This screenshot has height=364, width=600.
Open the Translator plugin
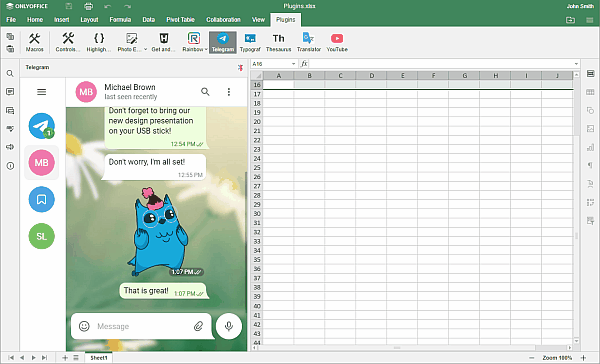(309, 42)
